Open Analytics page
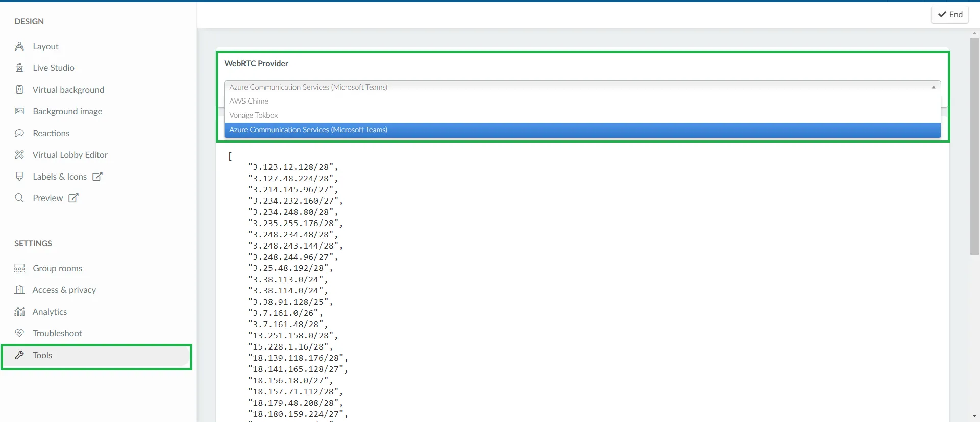The width and height of the screenshot is (980, 422). coord(50,312)
